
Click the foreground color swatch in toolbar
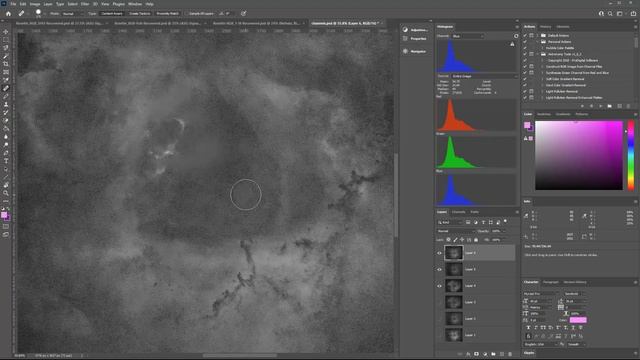point(4,215)
